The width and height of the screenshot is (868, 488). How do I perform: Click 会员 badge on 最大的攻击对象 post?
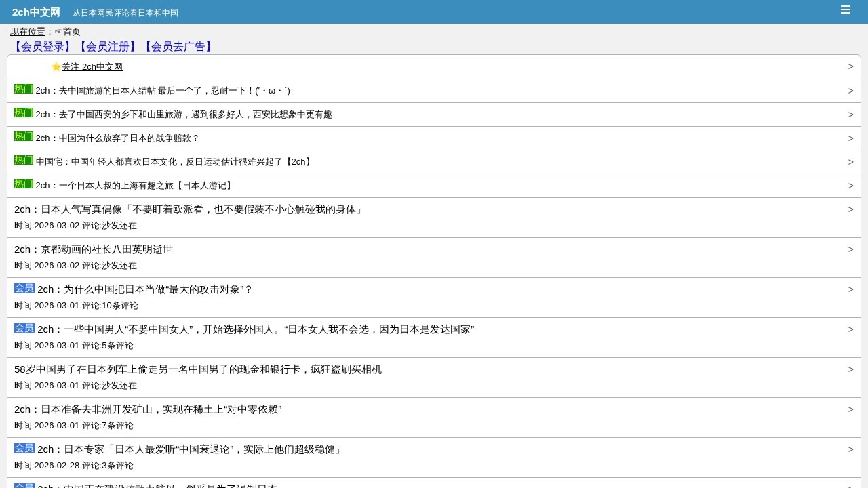(x=24, y=289)
